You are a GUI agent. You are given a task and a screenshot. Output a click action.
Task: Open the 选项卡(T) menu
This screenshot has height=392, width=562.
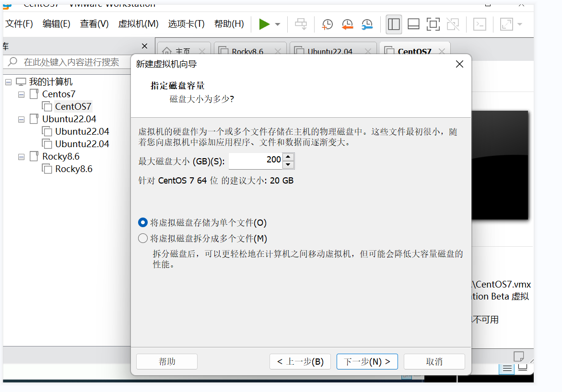click(x=187, y=23)
